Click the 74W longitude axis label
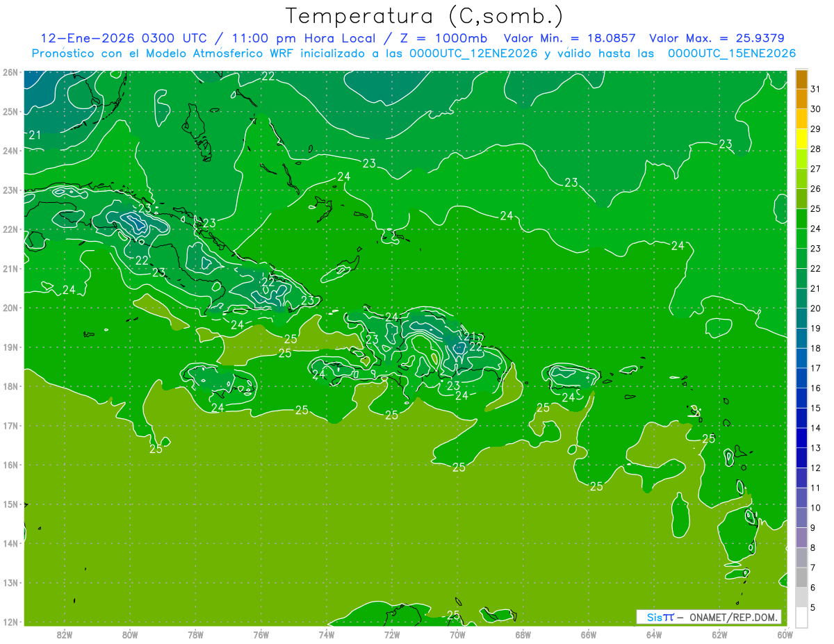Image resolution: width=834 pixels, height=644 pixels. pyautogui.click(x=327, y=635)
